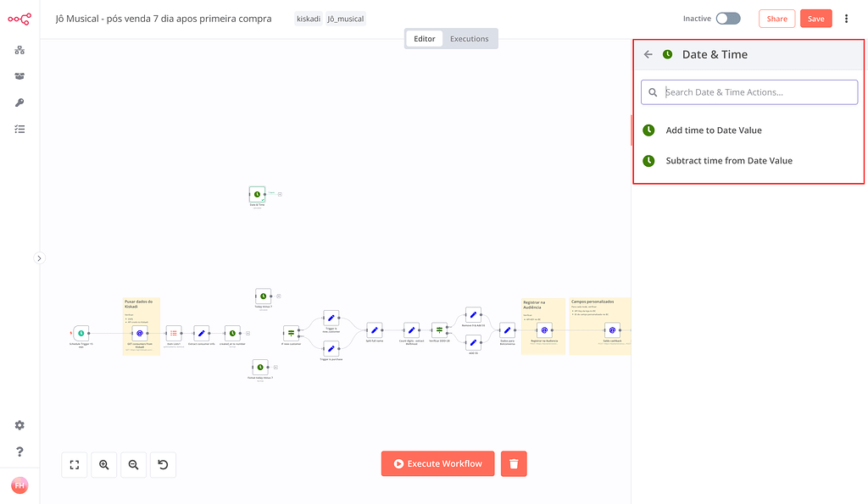The width and height of the screenshot is (868, 504).
Task: Select the Editor tab
Action: pyautogui.click(x=424, y=38)
